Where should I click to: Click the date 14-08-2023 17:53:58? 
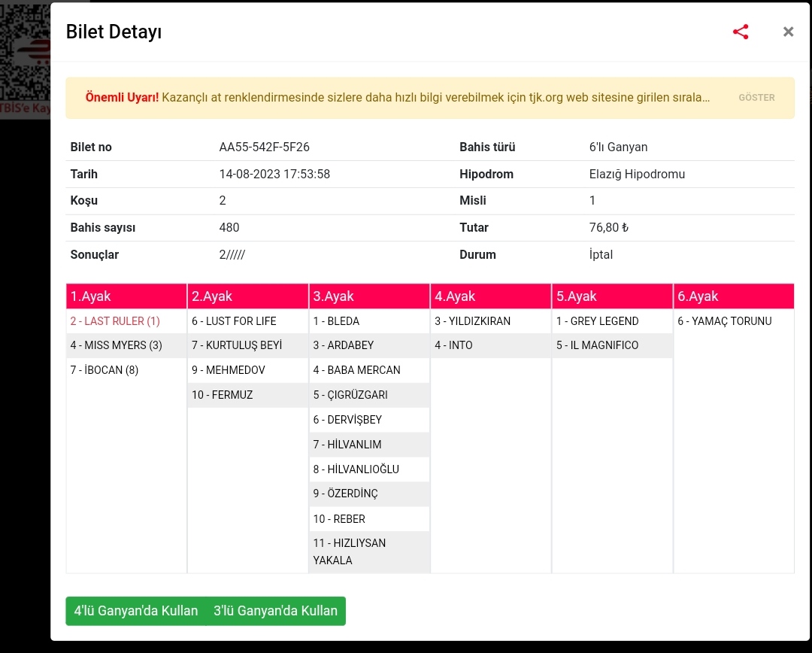pyautogui.click(x=274, y=174)
